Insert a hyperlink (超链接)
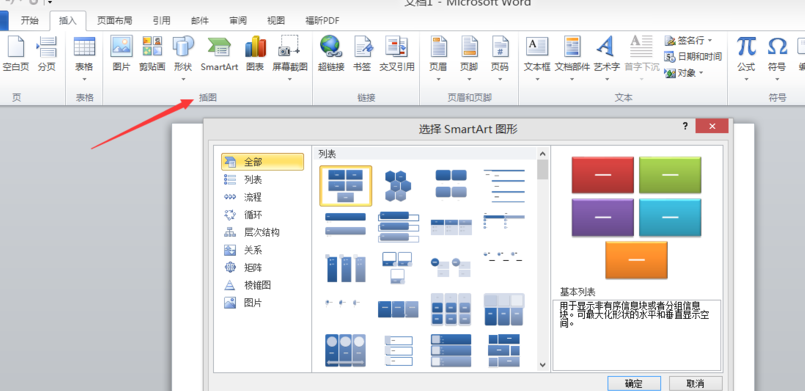Screen dimensions: 805x391 pos(331,54)
